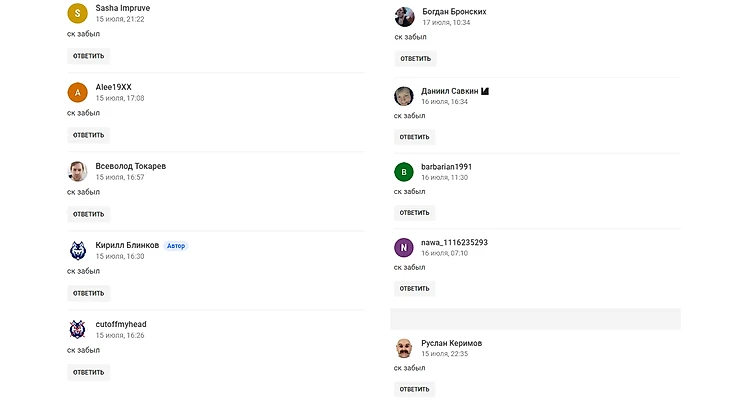Open Руслан Керимов's mustache avatar
The image size is (730, 400).
404,348
